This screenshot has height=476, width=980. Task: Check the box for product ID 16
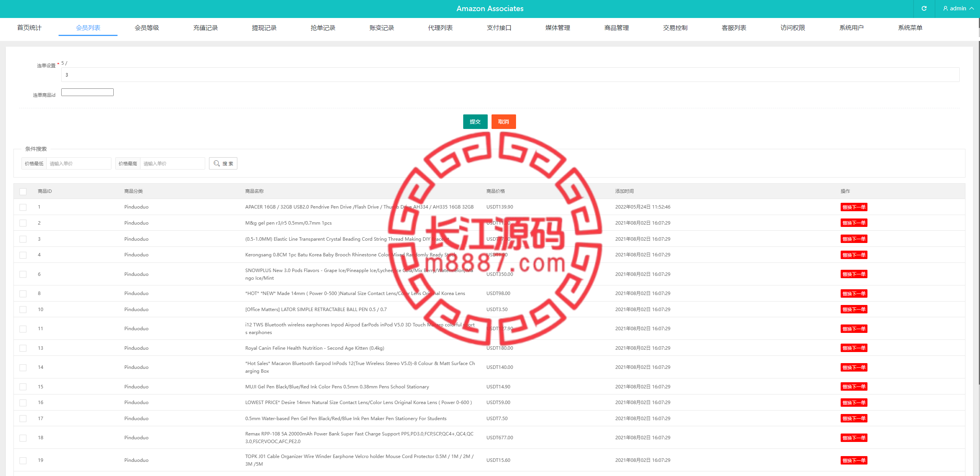[23, 403]
